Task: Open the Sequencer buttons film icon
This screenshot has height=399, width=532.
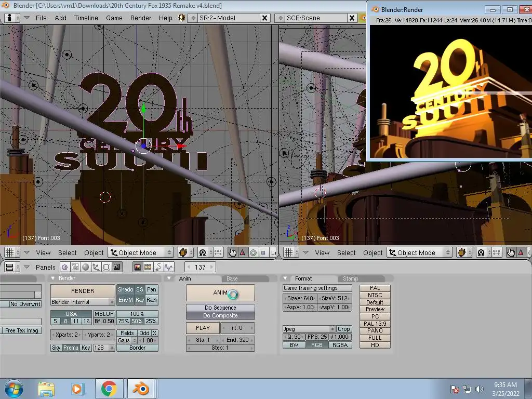Action: coord(148,267)
